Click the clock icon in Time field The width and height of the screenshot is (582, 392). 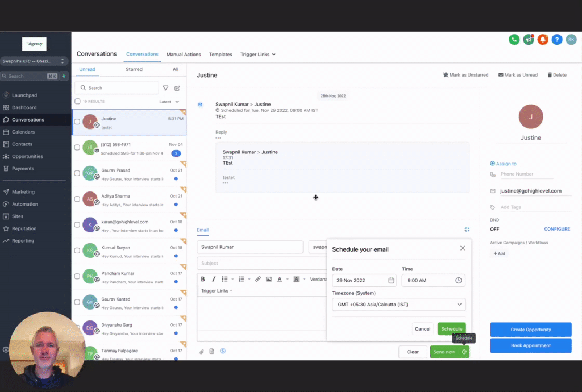click(x=459, y=281)
